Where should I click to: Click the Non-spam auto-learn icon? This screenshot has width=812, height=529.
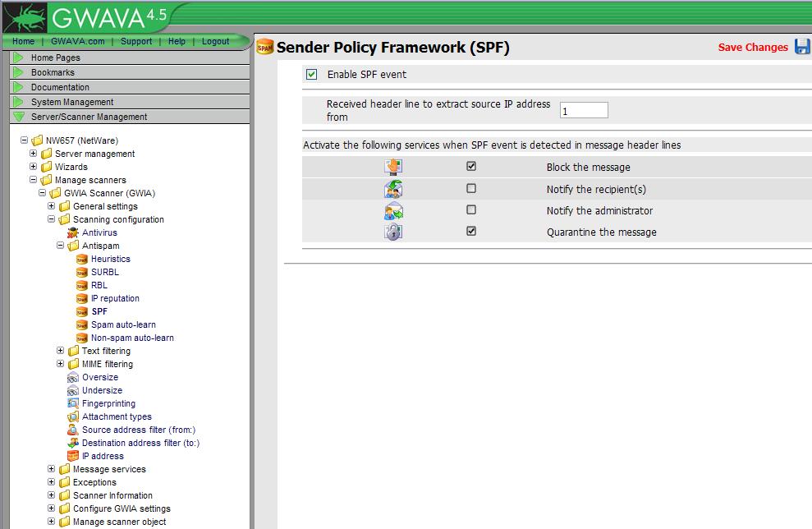[82, 338]
